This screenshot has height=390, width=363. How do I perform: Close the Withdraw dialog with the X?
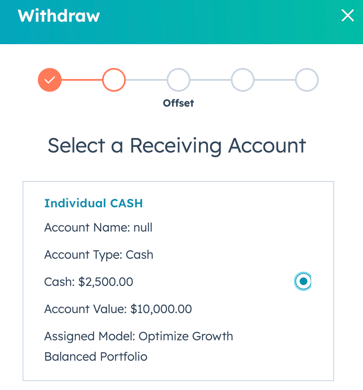(347, 15)
